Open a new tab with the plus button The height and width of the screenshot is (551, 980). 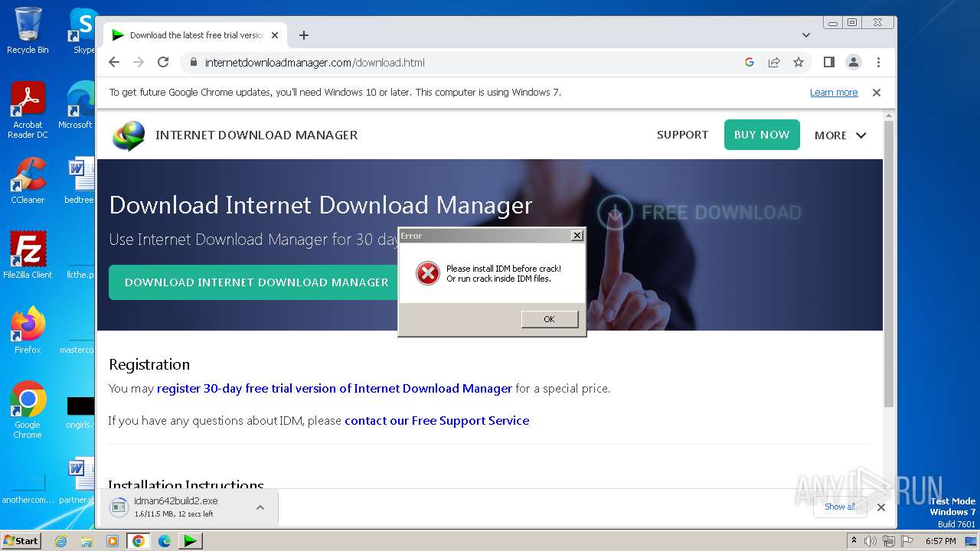tap(304, 35)
